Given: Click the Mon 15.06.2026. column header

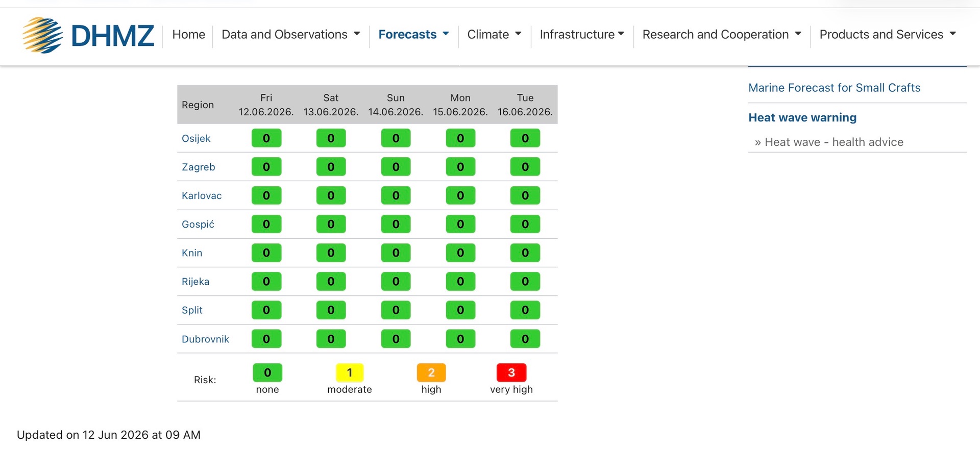Looking at the screenshot, I should [460, 105].
